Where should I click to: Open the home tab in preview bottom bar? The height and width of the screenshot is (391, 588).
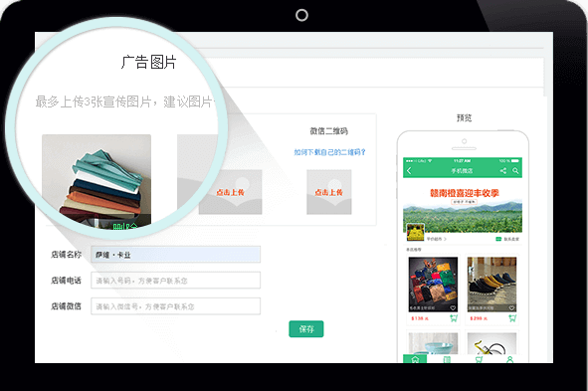tap(415, 359)
